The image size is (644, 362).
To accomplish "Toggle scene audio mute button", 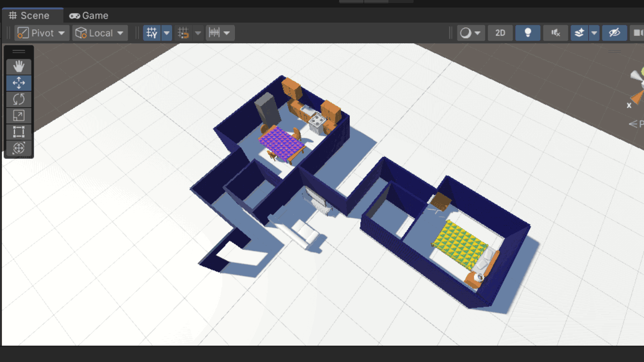I will (555, 33).
